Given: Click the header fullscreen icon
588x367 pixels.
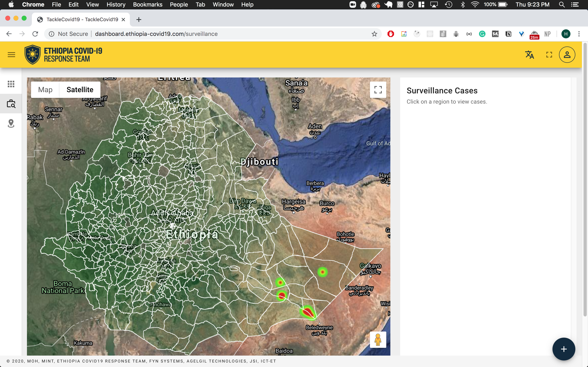Looking at the screenshot, I should [x=549, y=55].
